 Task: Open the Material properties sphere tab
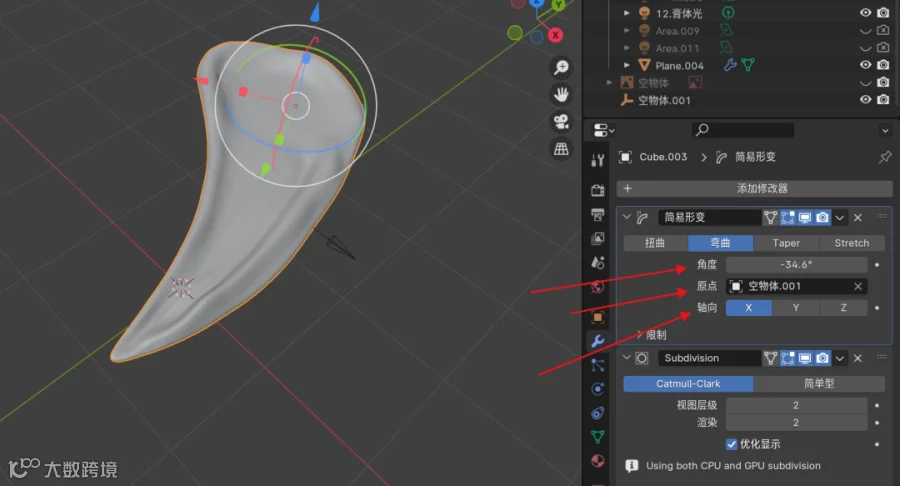[x=598, y=461]
